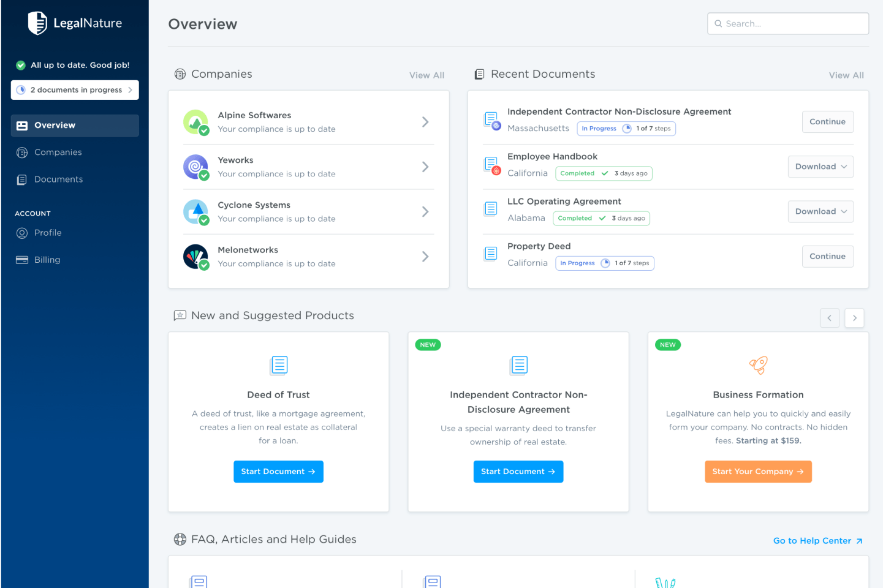Open Documents in the sidebar

pyautogui.click(x=58, y=179)
